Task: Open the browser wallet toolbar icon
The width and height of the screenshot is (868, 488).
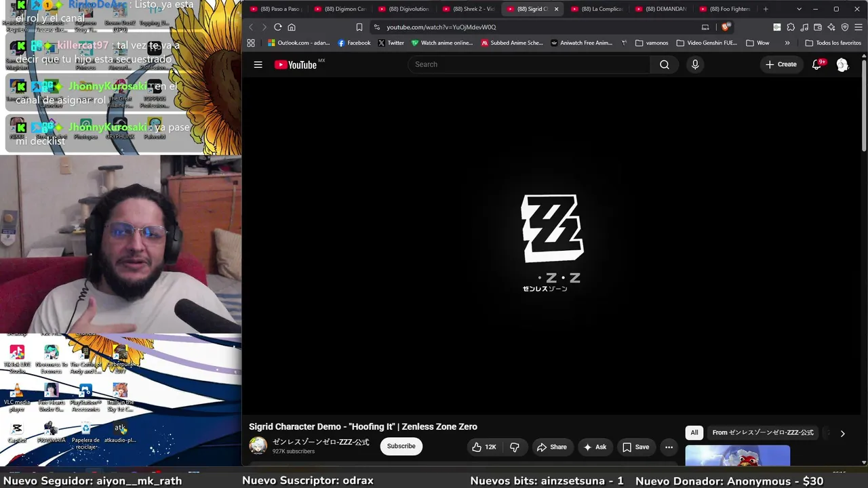Action: 818,27
